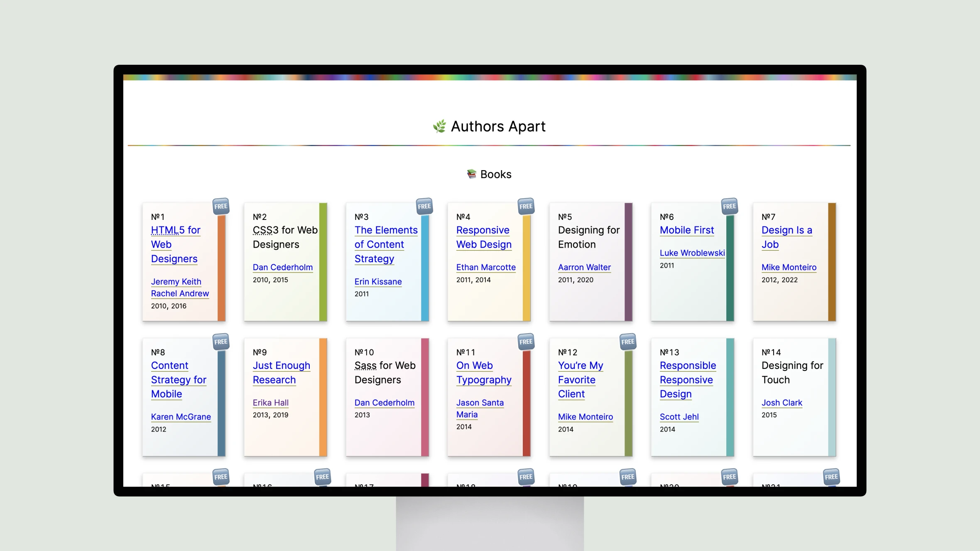Open Responsive Web Design book page
980x551 pixels.
[483, 237]
